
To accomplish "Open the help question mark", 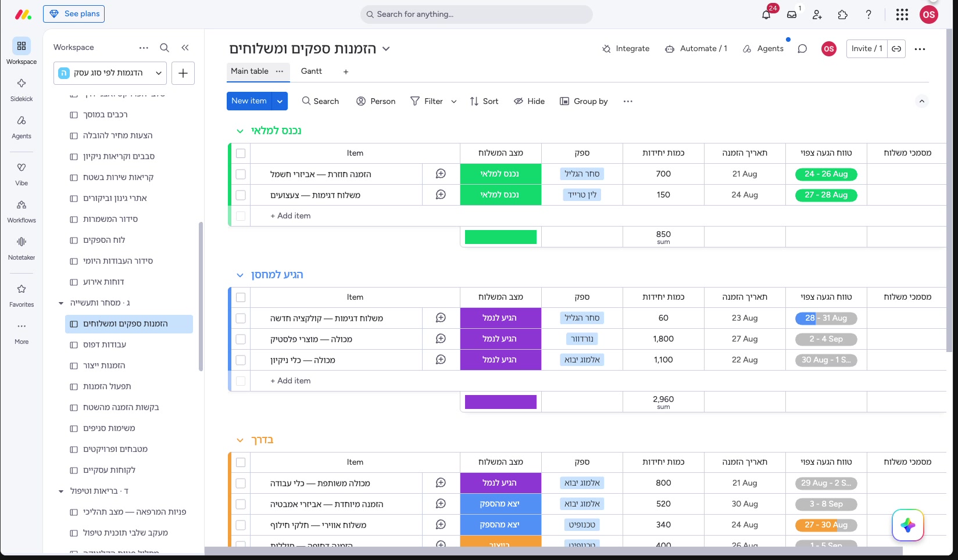I will (868, 15).
